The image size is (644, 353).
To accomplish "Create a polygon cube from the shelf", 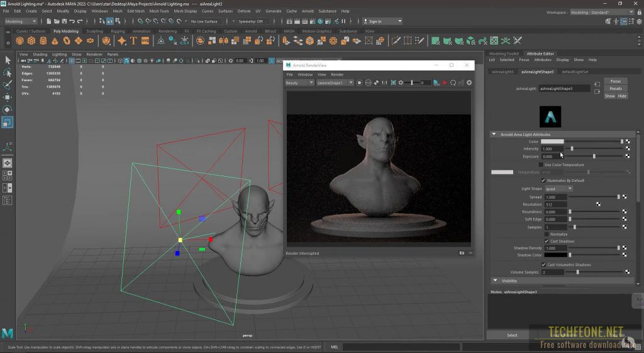I will [x=31, y=41].
